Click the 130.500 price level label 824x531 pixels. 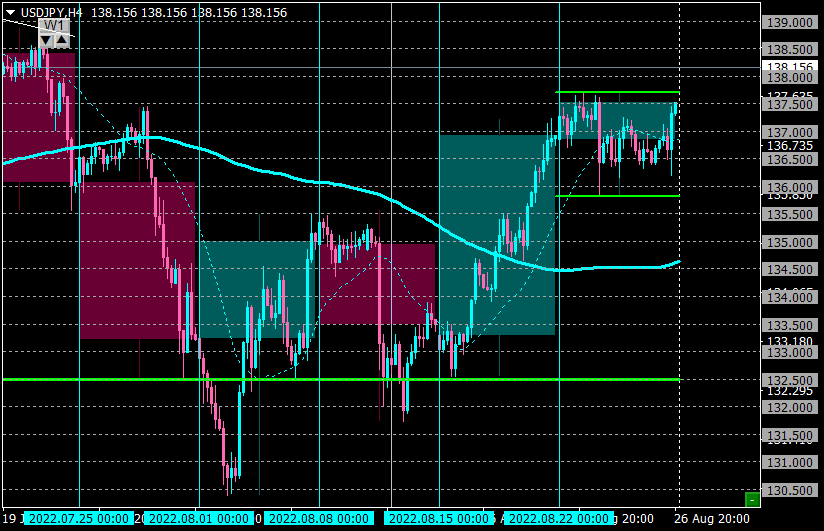790,491
